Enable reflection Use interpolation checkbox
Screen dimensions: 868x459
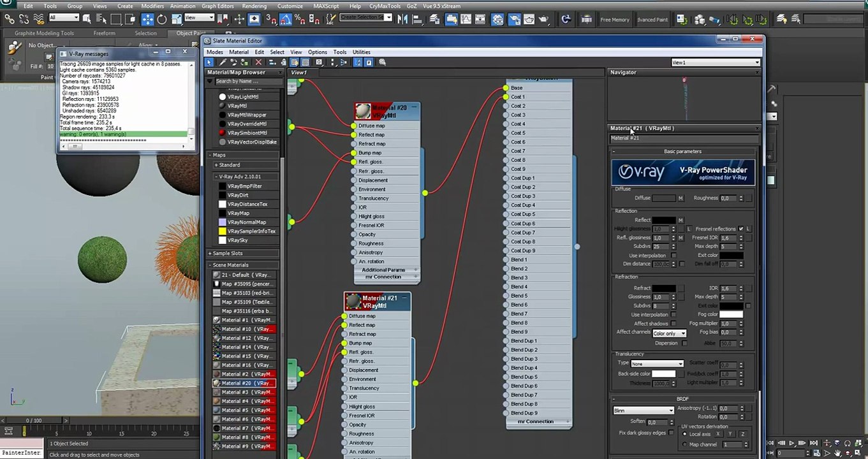673,255
